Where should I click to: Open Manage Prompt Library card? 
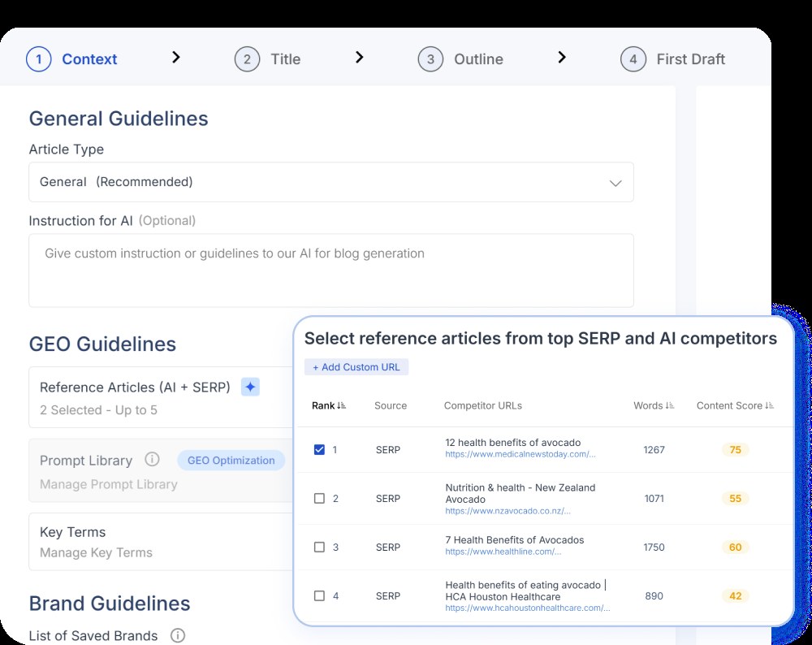(162, 470)
